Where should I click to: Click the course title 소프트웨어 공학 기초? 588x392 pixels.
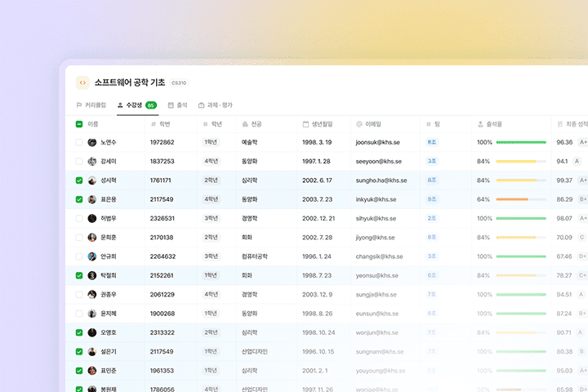click(x=130, y=82)
